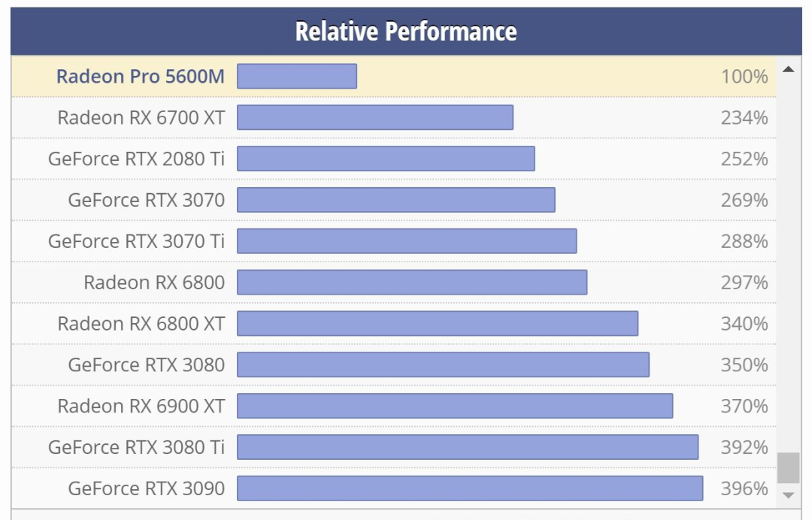Viewport: 812px width, 520px height.
Task: Click the Radeon Pro 5600M performance bar
Action: point(297,76)
